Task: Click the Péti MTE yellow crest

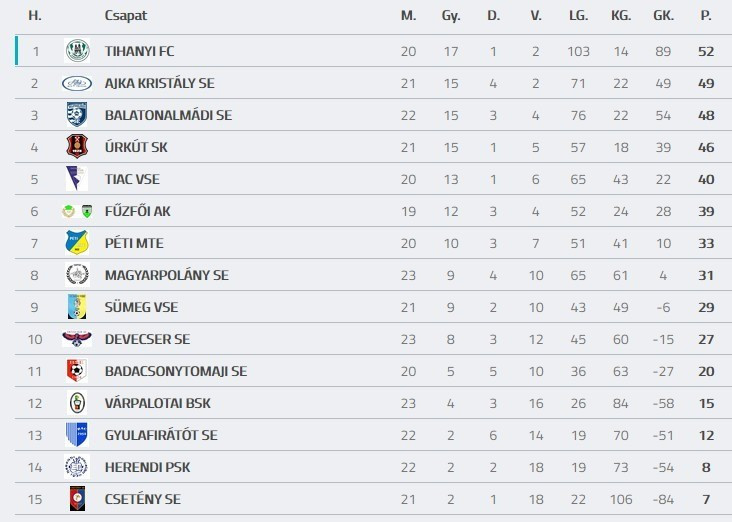Action: 77,243
